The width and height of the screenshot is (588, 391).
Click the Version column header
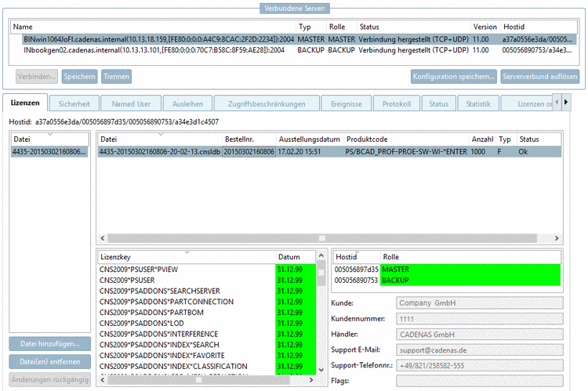click(485, 27)
